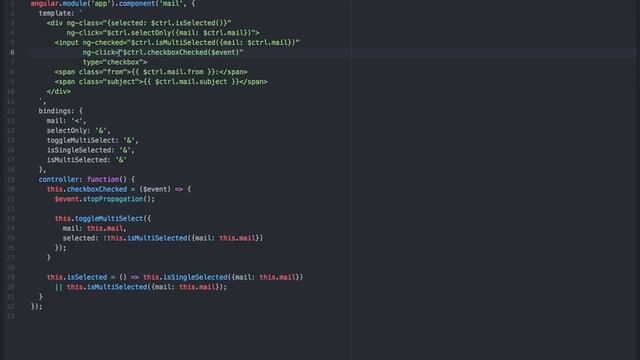Image resolution: width=640 pixels, height=360 pixels.
Task: Click the 'function' keyword after controller
Action: pos(103,180)
